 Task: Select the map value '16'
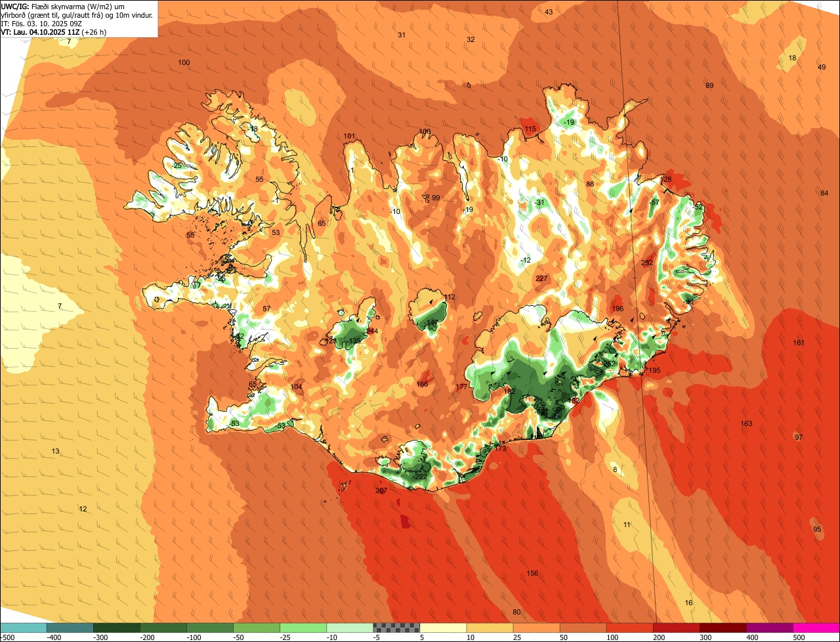point(688,603)
